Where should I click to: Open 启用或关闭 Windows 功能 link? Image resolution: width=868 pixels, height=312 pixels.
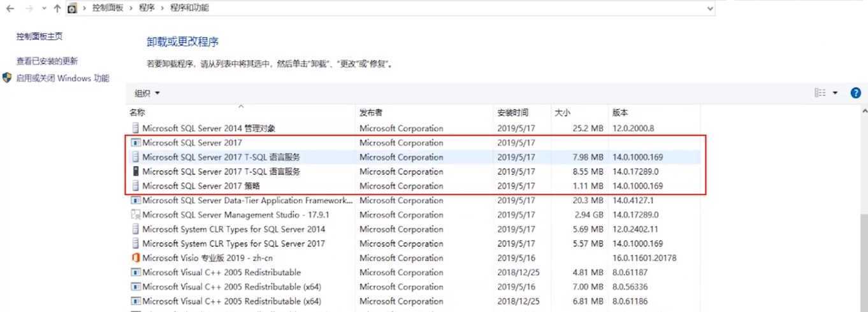(x=62, y=78)
